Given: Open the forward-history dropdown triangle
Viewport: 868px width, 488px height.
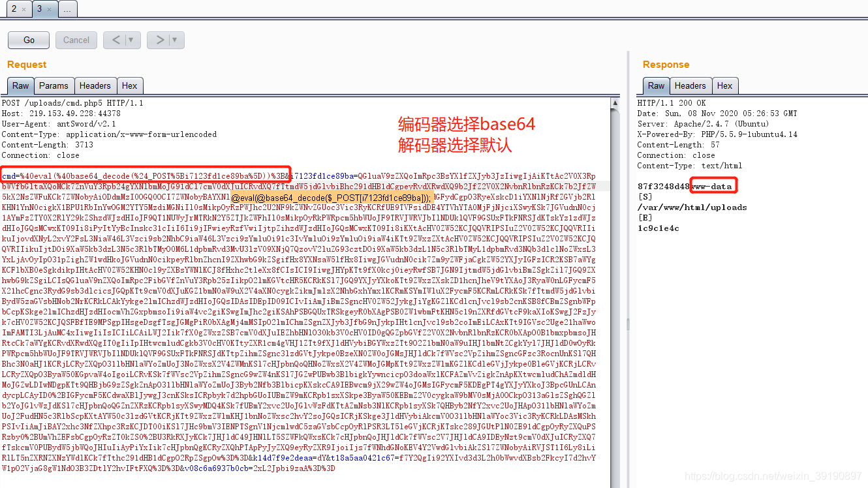Looking at the screenshot, I should tap(174, 40).
